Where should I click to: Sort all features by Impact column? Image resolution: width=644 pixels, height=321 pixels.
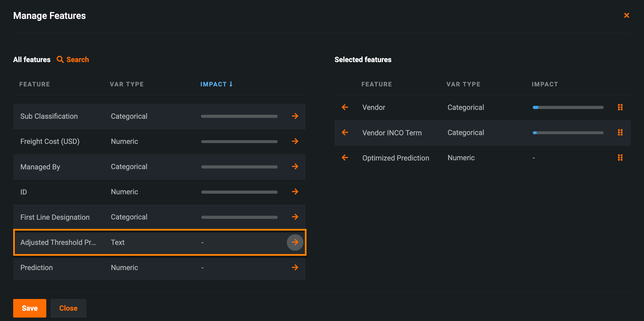click(216, 84)
